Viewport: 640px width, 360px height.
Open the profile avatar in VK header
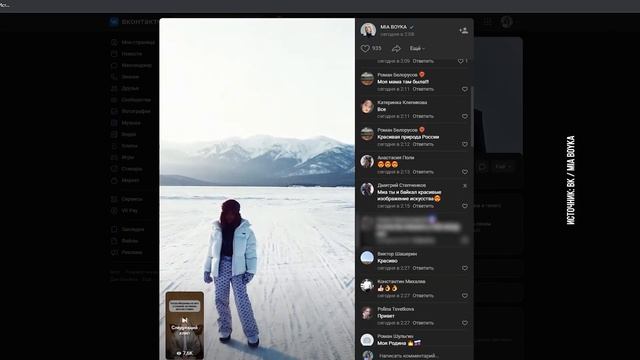pos(506,22)
